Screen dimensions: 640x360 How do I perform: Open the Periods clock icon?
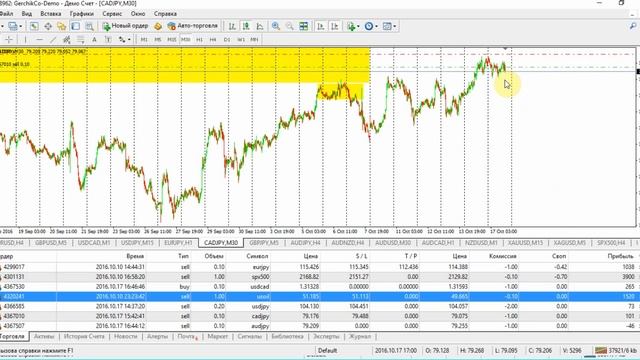(x=369, y=26)
